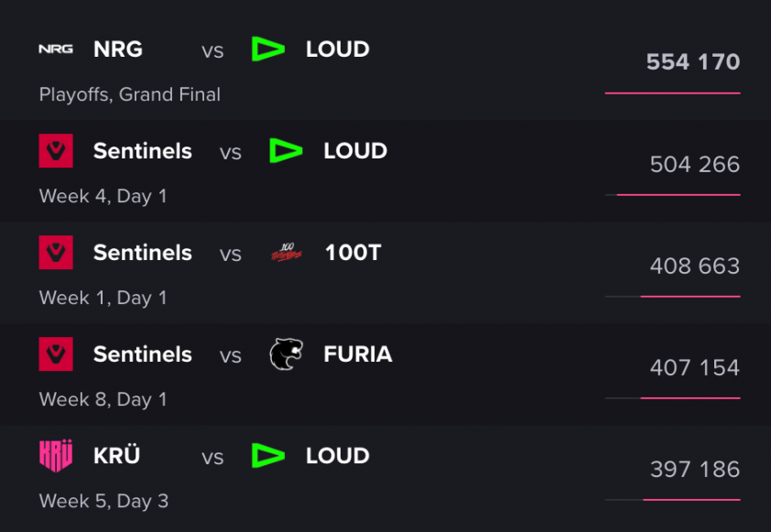Click the 100 Thieves team logo
The image size is (771, 532).
[287, 252]
